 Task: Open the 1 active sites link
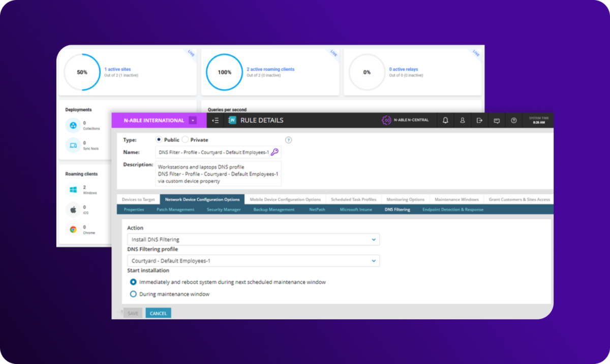click(117, 69)
